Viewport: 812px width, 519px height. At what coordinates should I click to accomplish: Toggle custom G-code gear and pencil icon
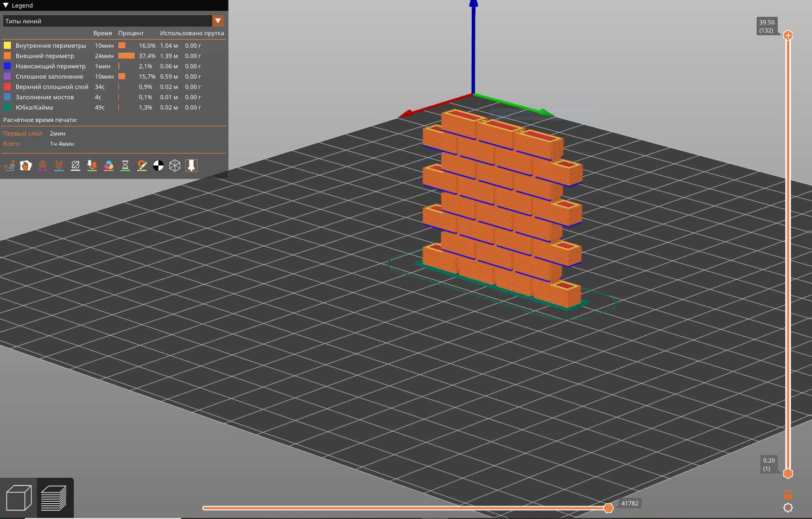point(142,165)
